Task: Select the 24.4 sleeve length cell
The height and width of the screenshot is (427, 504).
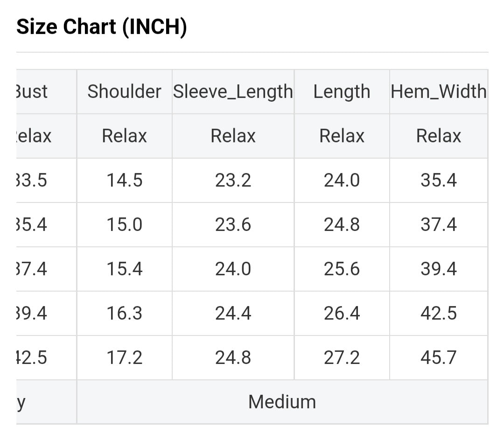Action: (233, 313)
